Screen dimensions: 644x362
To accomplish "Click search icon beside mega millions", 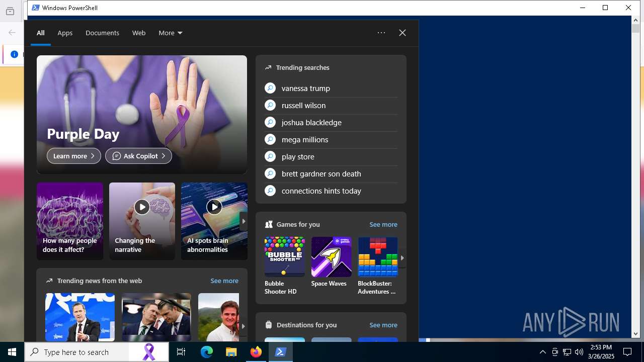I will 270,139.
